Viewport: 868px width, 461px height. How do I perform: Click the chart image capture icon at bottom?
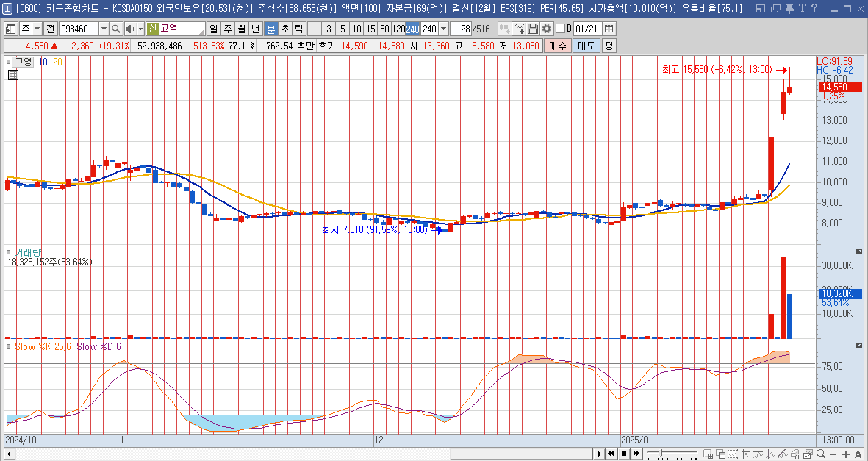(808, 454)
